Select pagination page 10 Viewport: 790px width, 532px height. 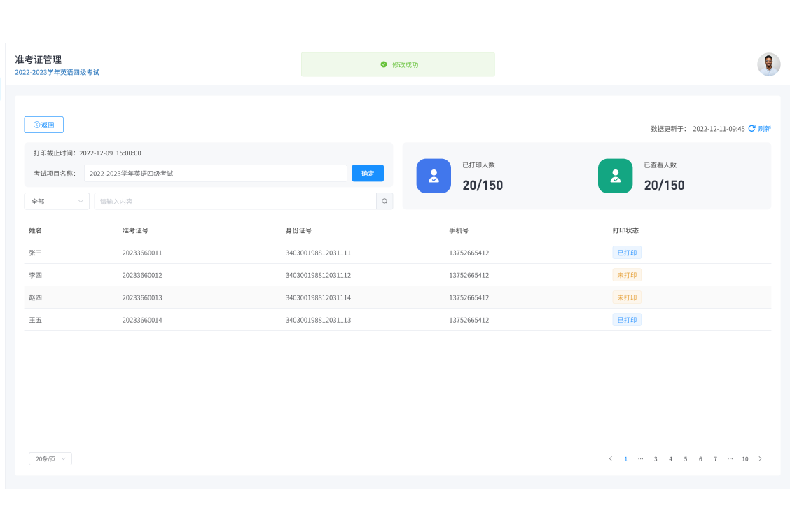pos(745,459)
